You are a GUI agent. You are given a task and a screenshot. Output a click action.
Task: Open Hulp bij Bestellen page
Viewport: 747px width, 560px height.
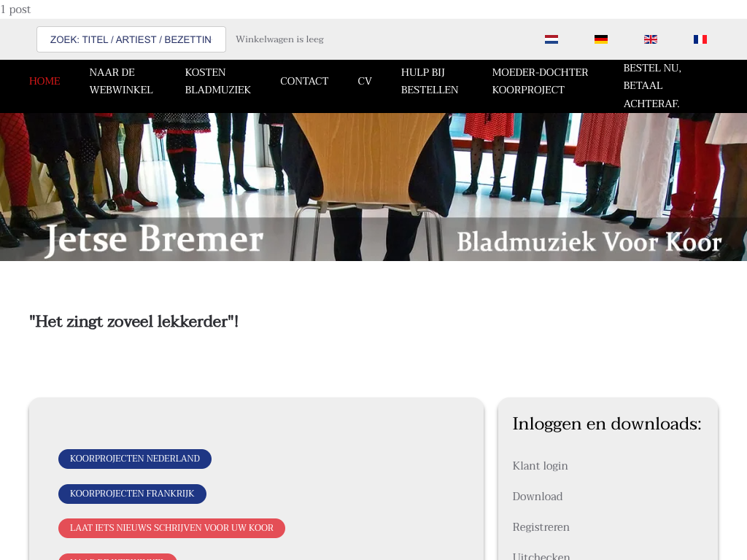point(430,81)
